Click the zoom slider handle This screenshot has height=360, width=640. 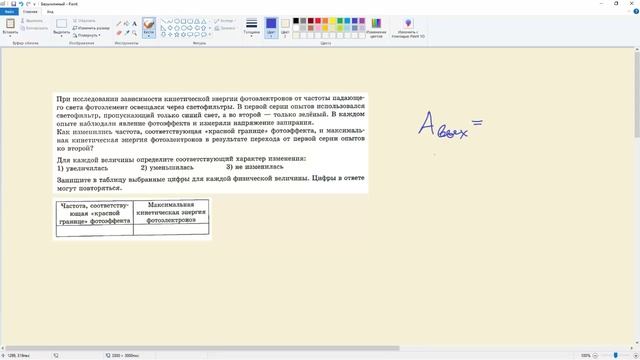(x=616, y=356)
